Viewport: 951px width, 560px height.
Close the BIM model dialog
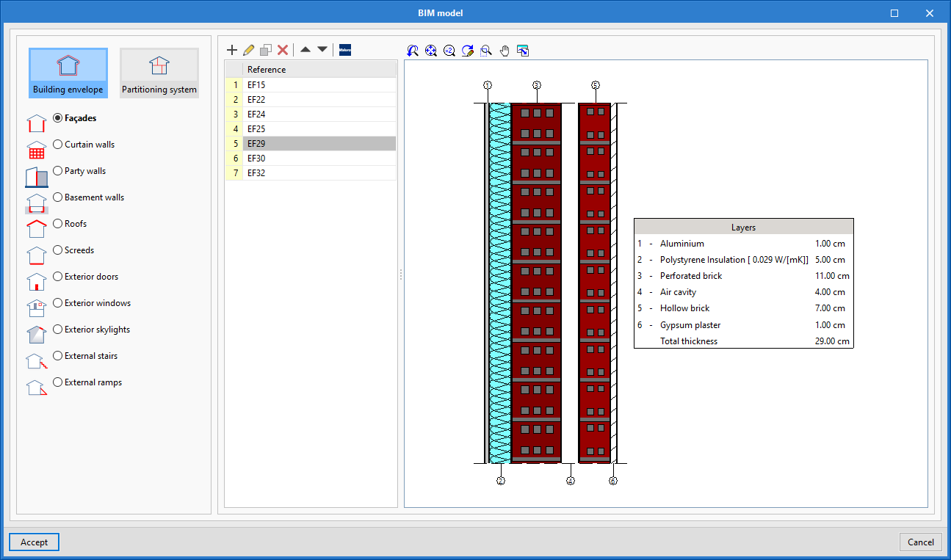930,12
